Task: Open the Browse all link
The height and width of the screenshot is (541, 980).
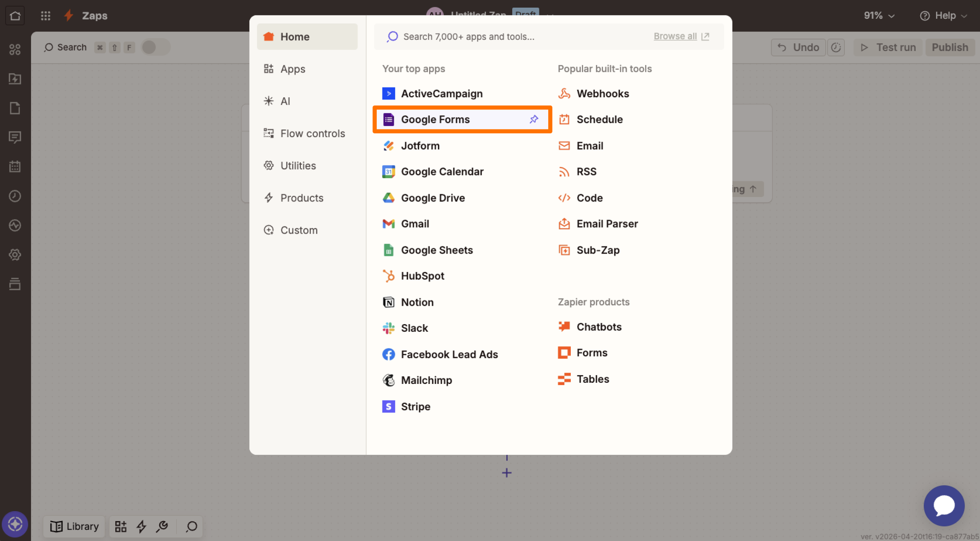Action: (675, 36)
